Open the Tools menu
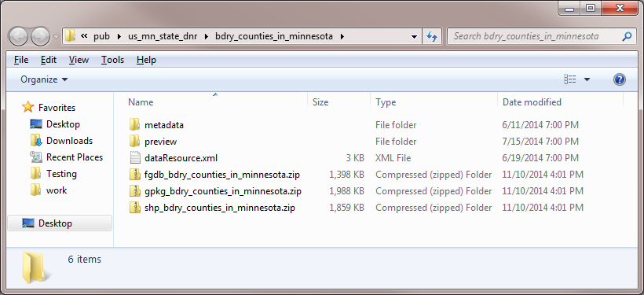The height and width of the screenshot is (295, 644). click(x=112, y=60)
